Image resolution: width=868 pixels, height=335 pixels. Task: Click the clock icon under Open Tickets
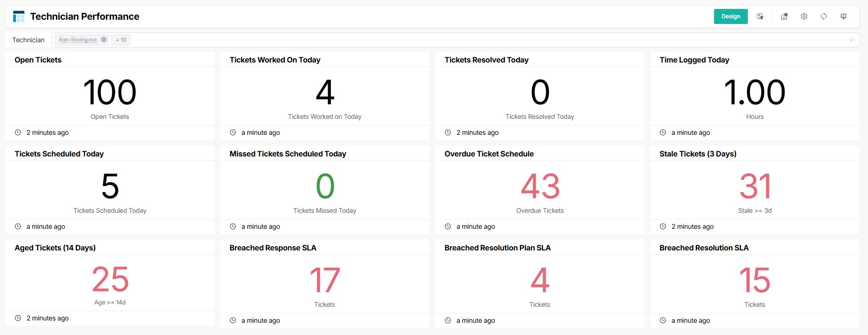pyautogui.click(x=18, y=132)
